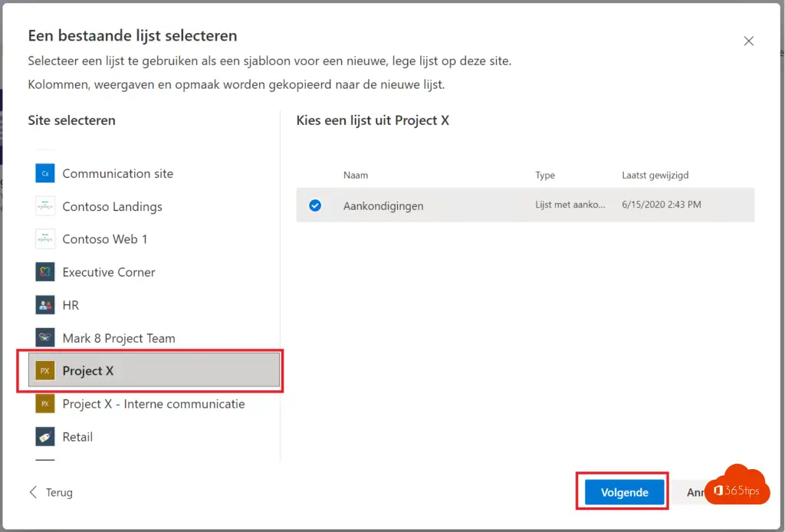Click the Terug link text
This screenshot has height=532, width=785.
coord(59,492)
